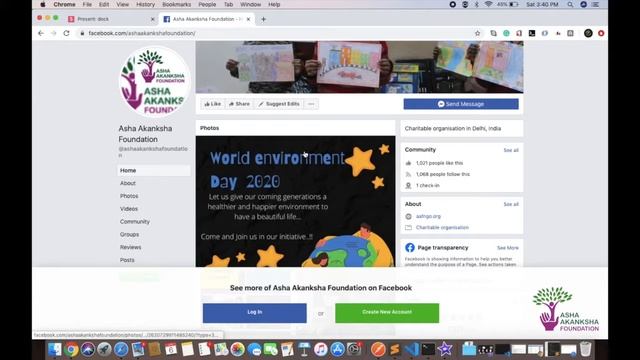This screenshot has width=640, height=360.
Task: Click the Log In button
Action: (255, 313)
